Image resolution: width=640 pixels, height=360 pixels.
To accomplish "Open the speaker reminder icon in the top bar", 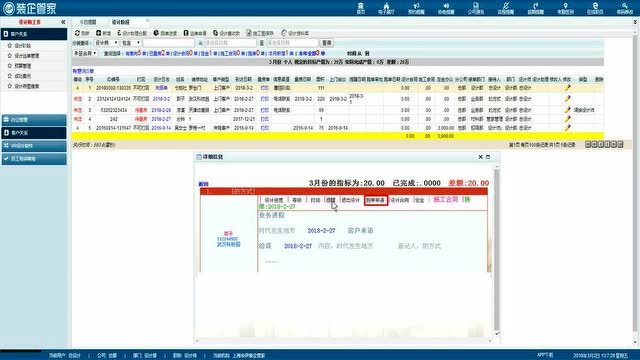I will pyautogui.click(x=446, y=8).
